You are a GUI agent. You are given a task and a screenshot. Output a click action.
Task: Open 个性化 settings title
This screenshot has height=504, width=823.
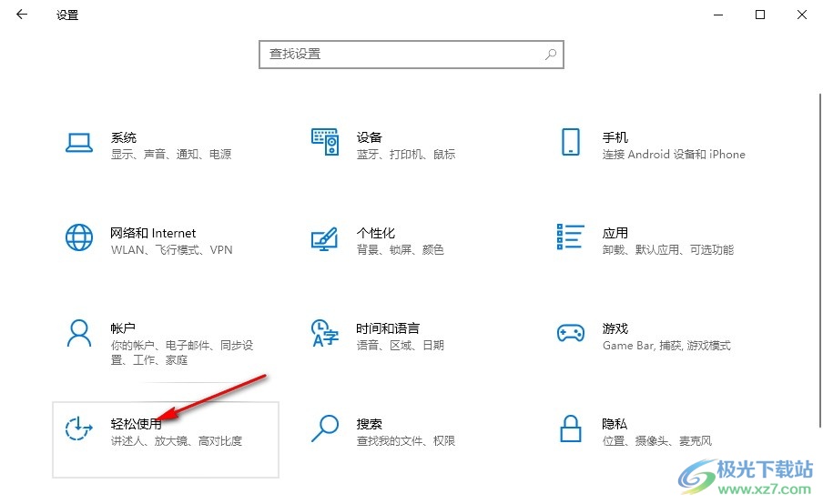coord(375,233)
